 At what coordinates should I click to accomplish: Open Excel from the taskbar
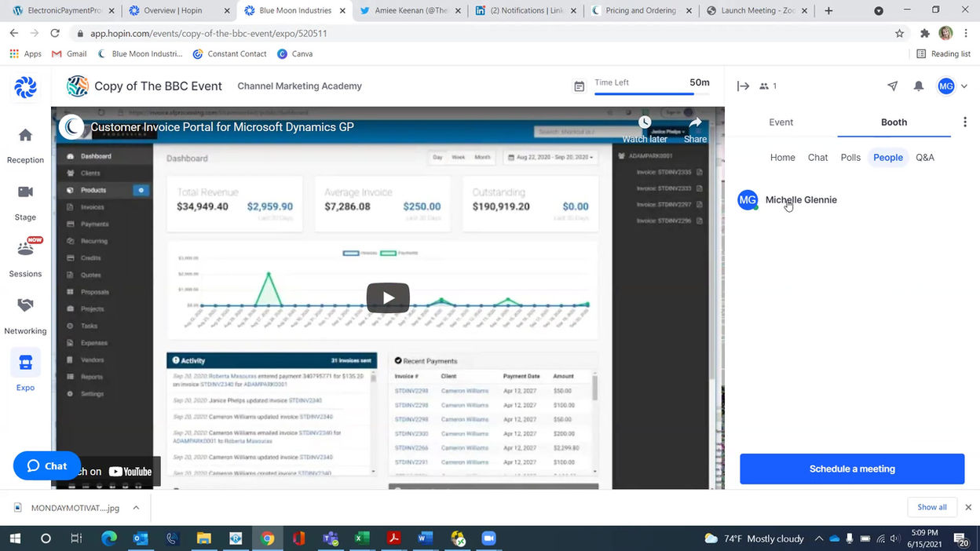click(362, 538)
